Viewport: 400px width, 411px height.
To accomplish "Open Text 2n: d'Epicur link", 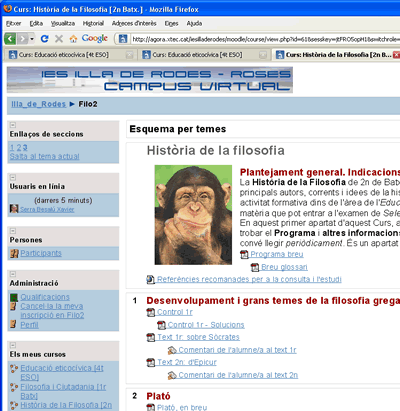I will tap(187, 362).
